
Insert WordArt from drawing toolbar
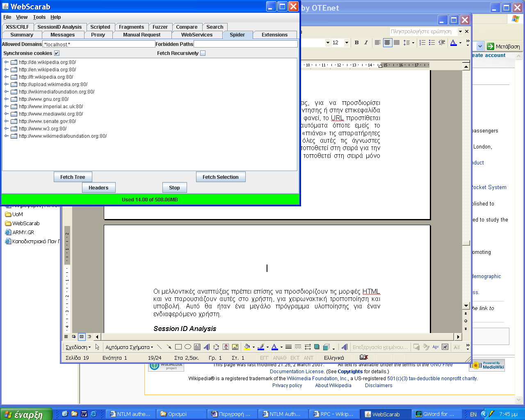[x=207, y=347]
